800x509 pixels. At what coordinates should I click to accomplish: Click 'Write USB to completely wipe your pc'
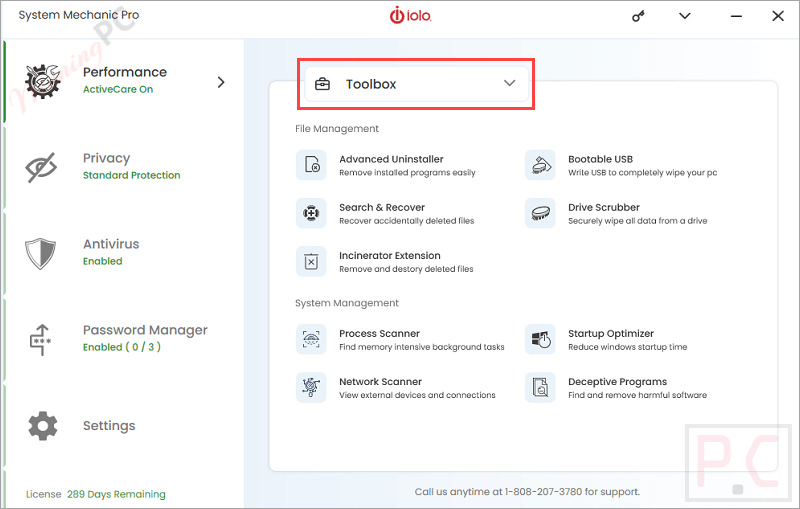(643, 173)
